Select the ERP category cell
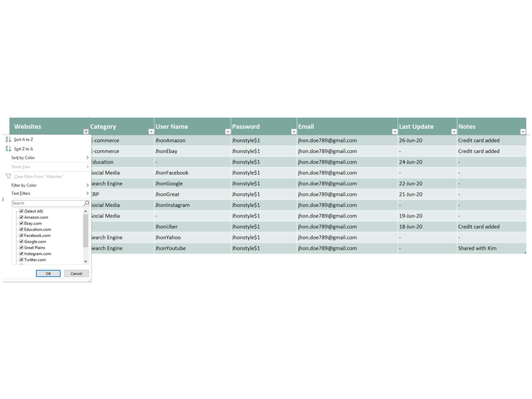 [x=122, y=195]
